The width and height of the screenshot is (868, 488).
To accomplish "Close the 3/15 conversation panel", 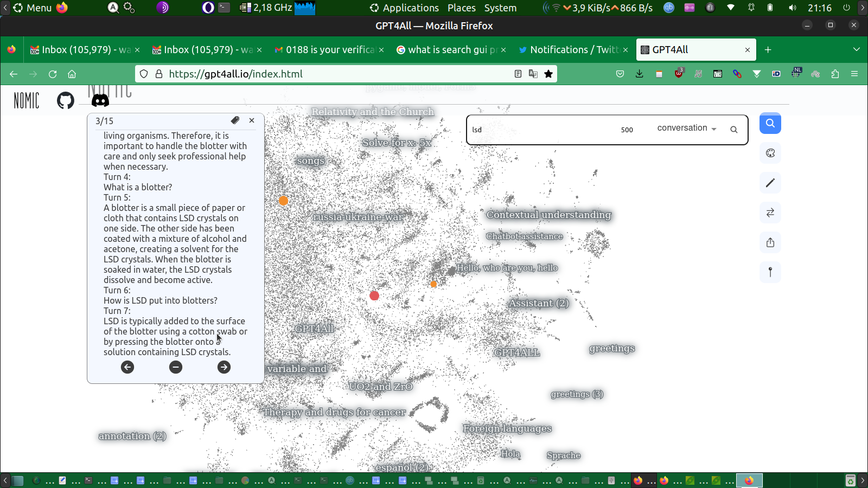I will (252, 120).
